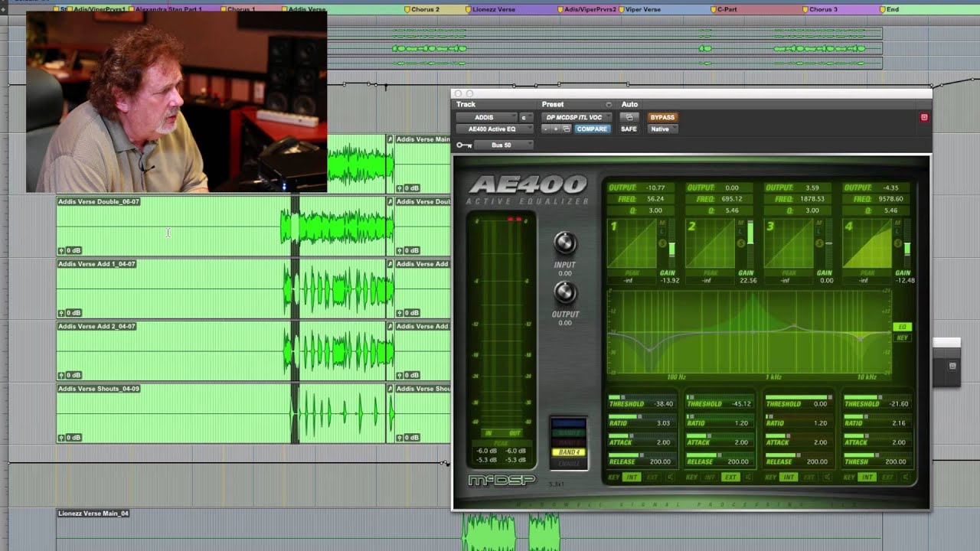Viewport: 980px width, 551px height.
Task: Open the AE400 Active EQ plugin selector
Action: [495, 129]
